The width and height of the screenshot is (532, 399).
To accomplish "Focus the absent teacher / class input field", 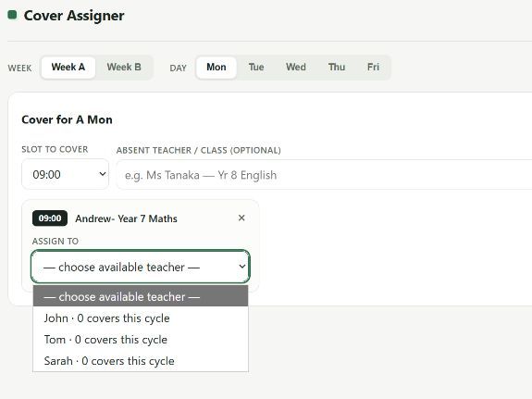I will [324, 175].
